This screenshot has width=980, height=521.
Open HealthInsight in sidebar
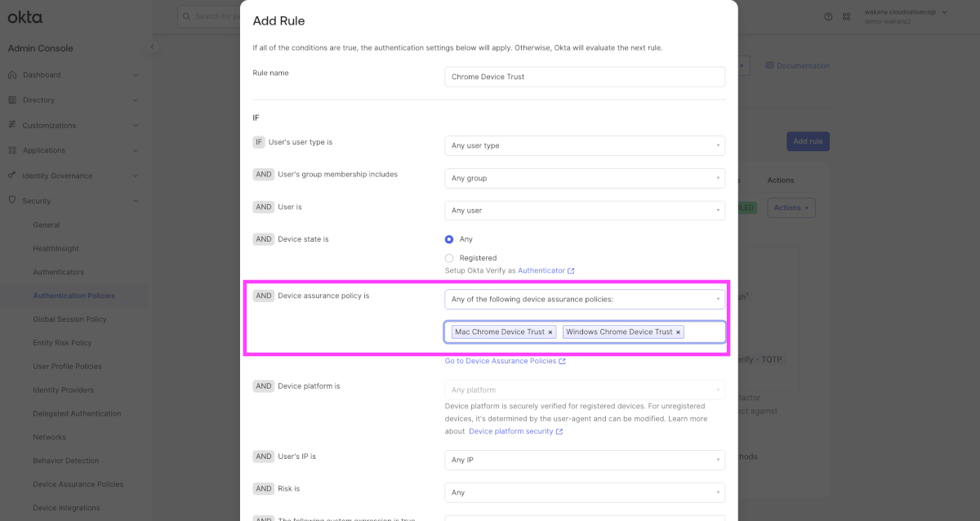click(54, 248)
